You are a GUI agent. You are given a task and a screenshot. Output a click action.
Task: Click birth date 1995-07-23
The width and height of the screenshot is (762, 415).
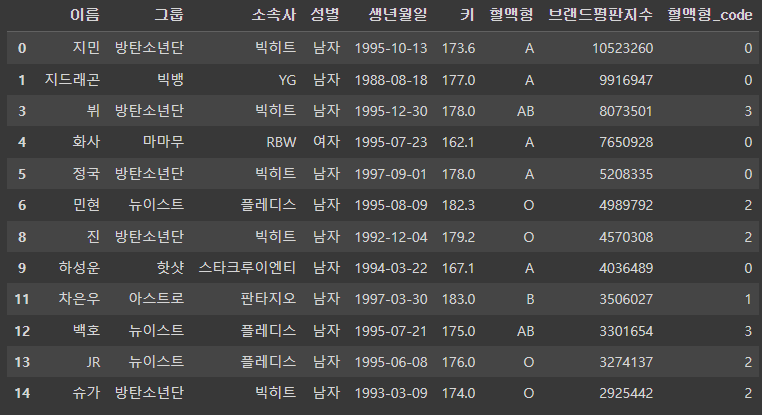[x=391, y=142]
